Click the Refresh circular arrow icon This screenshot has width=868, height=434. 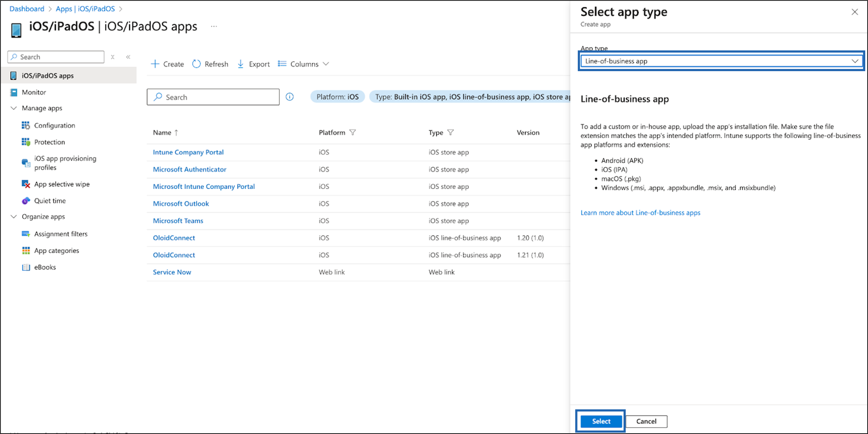[x=197, y=64]
